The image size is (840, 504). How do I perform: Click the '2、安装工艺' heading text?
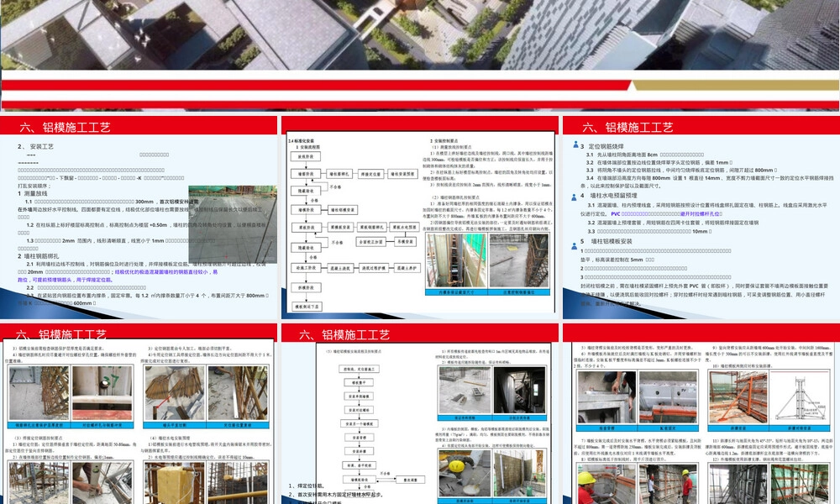click(x=35, y=146)
